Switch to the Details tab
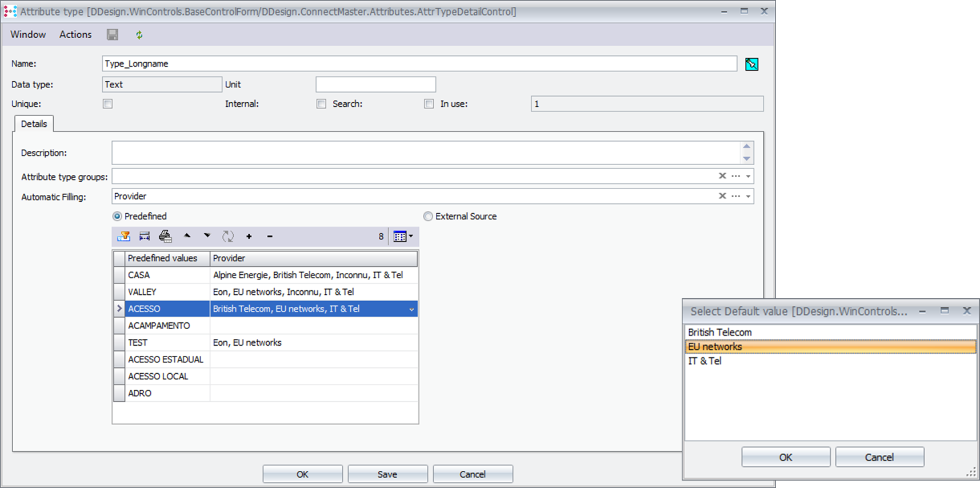The height and width of the screenshot is (488, 980). click(34, 124)
